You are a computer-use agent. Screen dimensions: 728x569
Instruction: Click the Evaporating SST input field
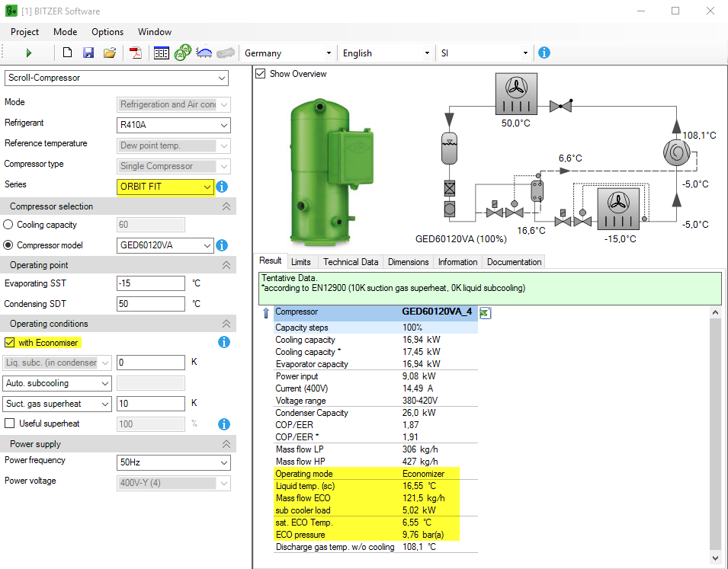tap(151, 283)
